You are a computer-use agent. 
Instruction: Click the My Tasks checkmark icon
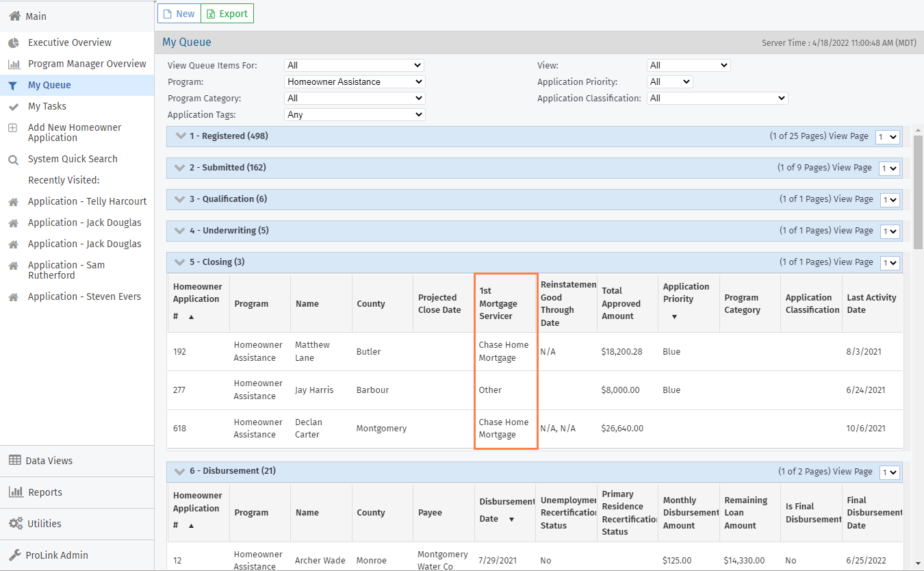click(x=13, y=107)
